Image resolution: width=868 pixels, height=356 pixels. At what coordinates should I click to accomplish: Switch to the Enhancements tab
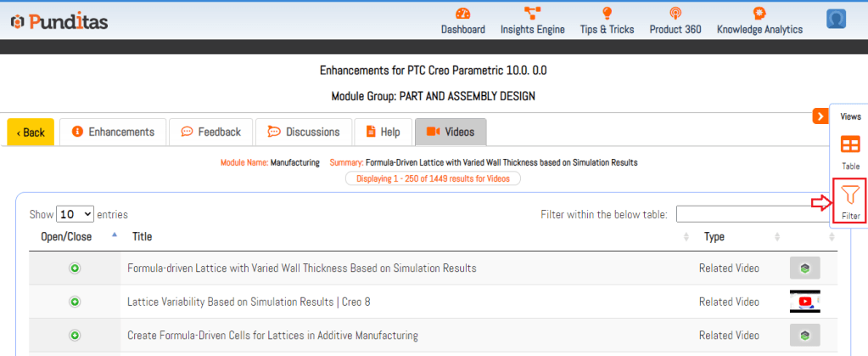click(x=113, y=132)
